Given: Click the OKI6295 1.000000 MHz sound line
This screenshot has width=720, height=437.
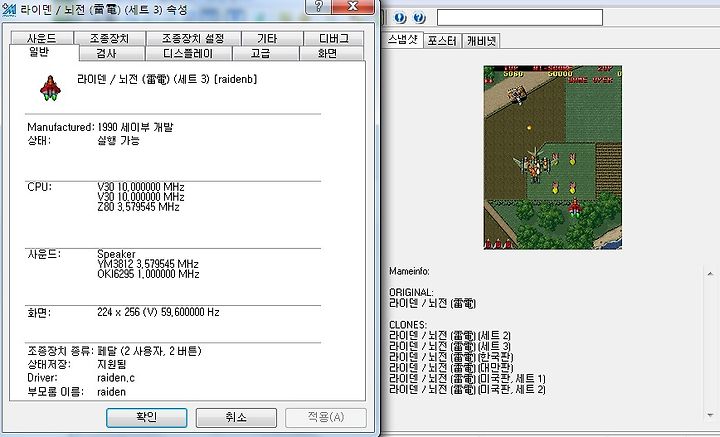Looking at the screenshot, I should tap(148, 274).
